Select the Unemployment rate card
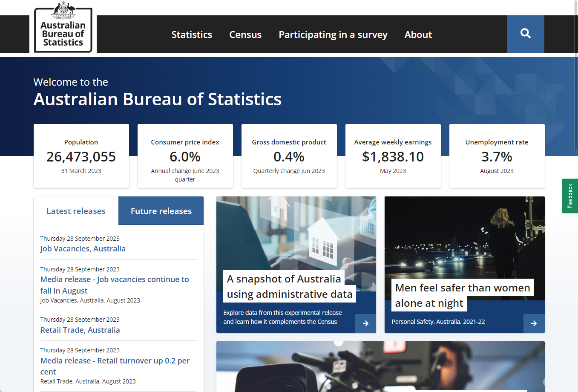 click(497, 156)
